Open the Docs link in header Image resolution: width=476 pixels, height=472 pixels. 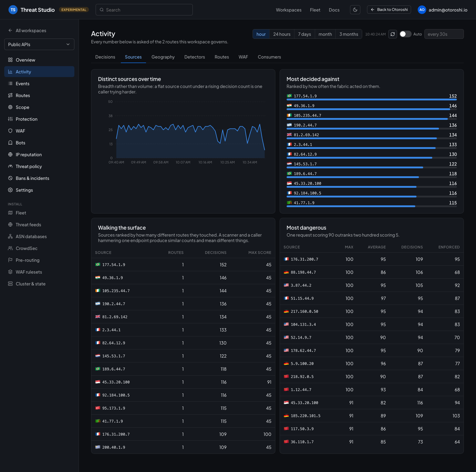334,10
